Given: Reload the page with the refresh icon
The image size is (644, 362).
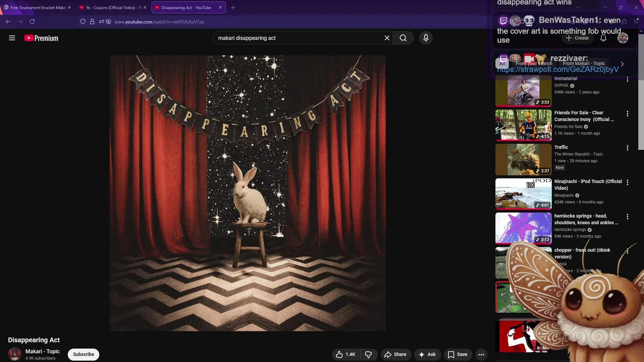Looking at the screenshot, I should pyautogui.click(x=32, y=22).
